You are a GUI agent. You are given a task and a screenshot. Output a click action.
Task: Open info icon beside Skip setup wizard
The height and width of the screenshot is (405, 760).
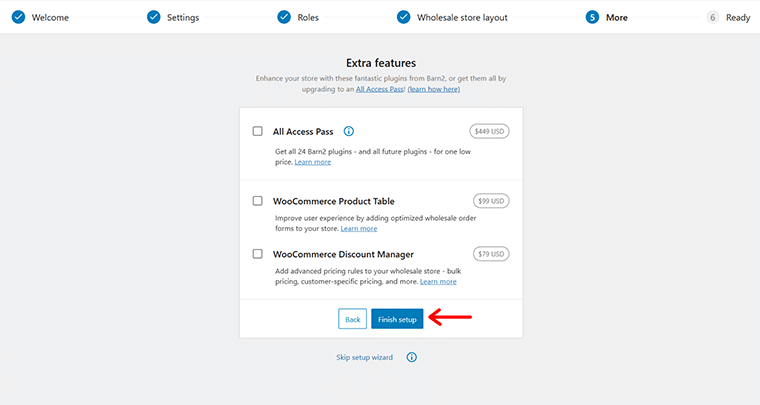(x=412, y=358)
